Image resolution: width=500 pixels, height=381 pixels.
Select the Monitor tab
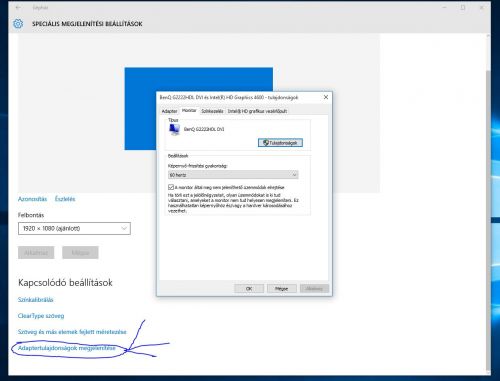(x=189, y=110)
